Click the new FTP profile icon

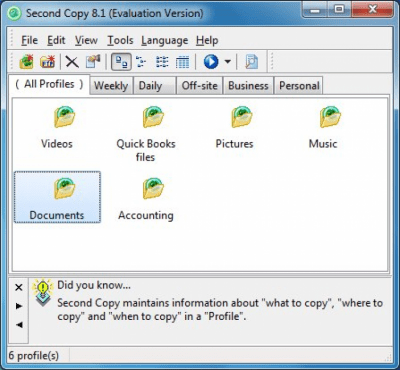[47, 62]
